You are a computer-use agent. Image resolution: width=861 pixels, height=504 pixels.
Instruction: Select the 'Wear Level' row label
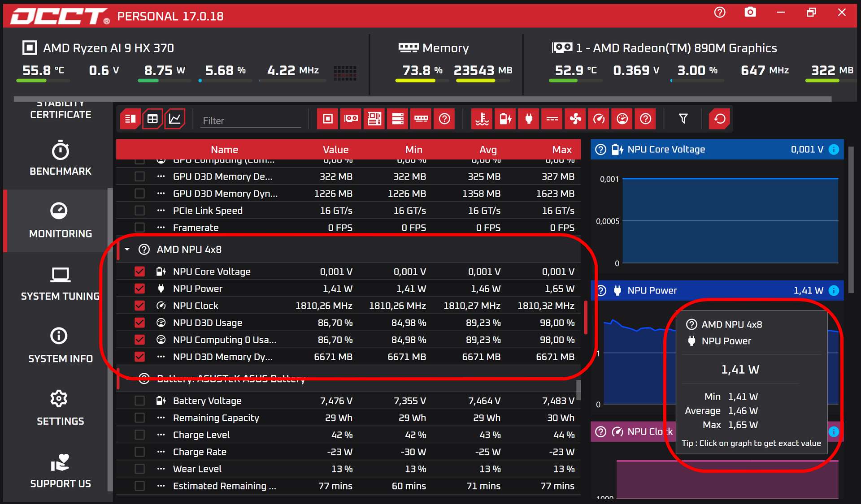197,469
